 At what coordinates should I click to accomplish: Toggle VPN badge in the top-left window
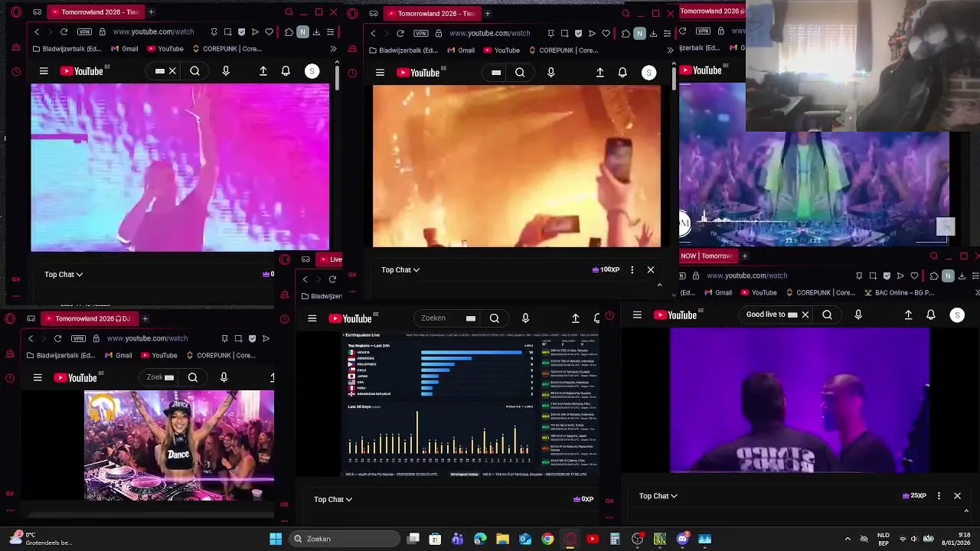point(84,32)
